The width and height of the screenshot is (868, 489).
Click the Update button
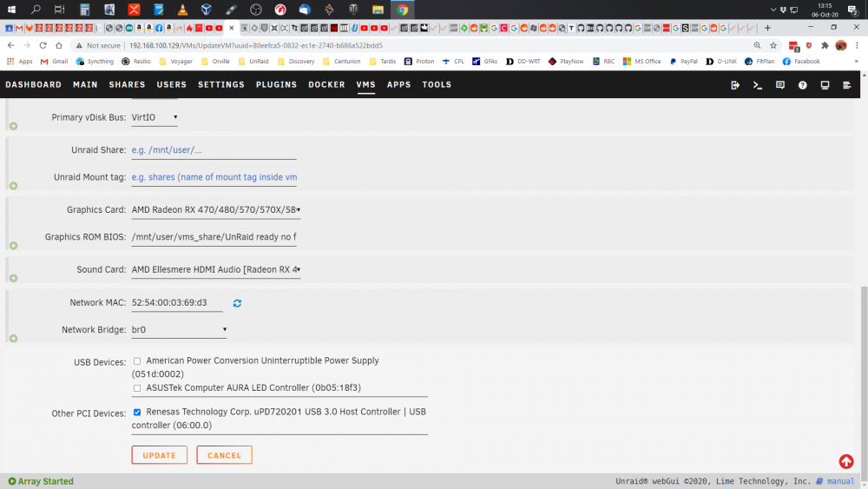(160, 455)
